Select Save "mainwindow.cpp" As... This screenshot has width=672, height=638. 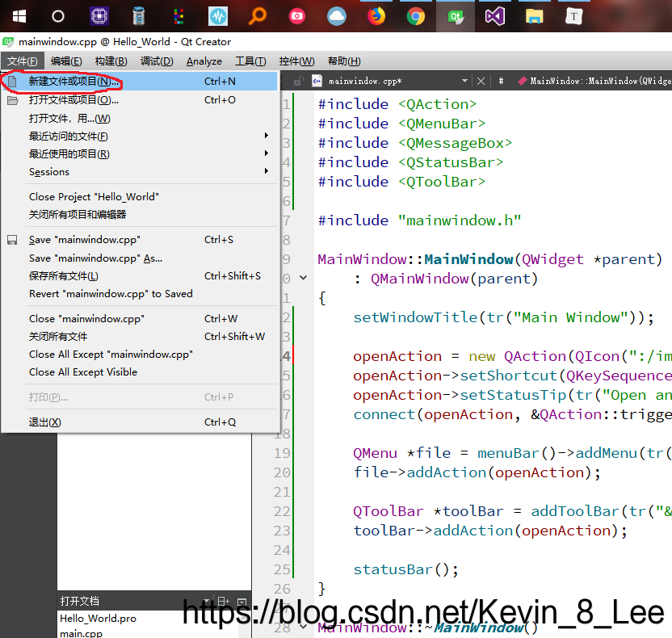[140, 258]
